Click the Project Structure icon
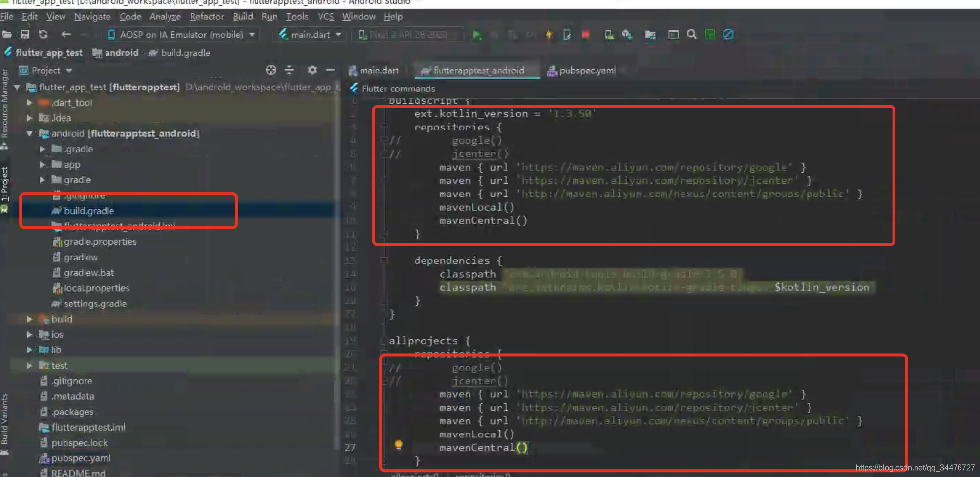Screen dimensions: 980x477 [x=650, y=35]
